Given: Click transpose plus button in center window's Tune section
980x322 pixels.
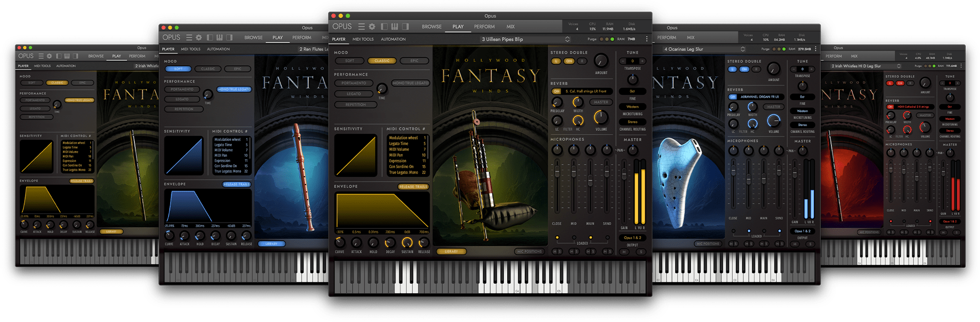Looking at the screenshot, I should 642,61.
